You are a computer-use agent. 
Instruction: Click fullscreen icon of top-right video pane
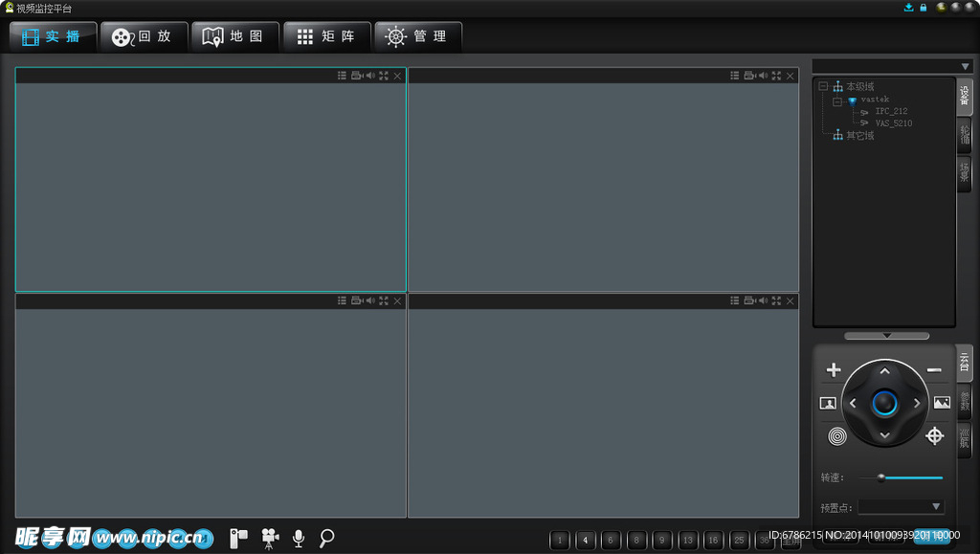point(776,76)
